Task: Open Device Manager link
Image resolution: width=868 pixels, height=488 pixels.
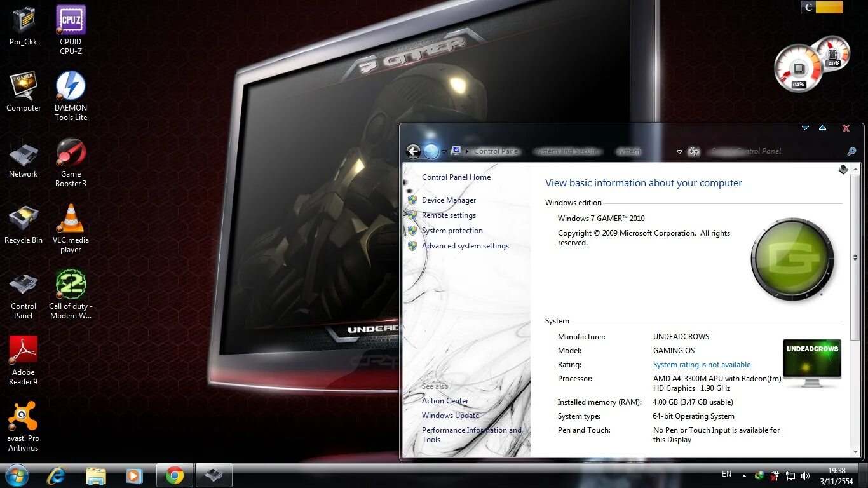Action: click(449, 200)
